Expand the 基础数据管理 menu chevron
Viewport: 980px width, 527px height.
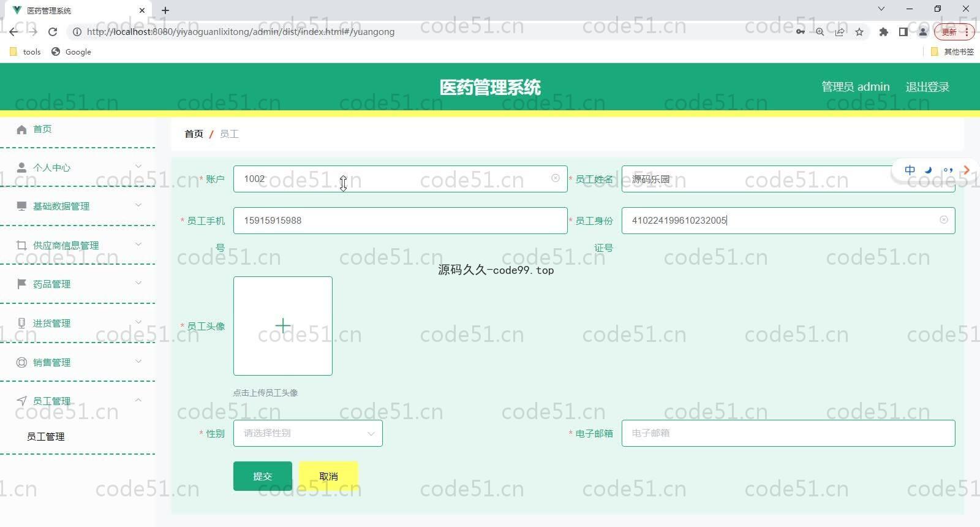[x=138, y=205]
